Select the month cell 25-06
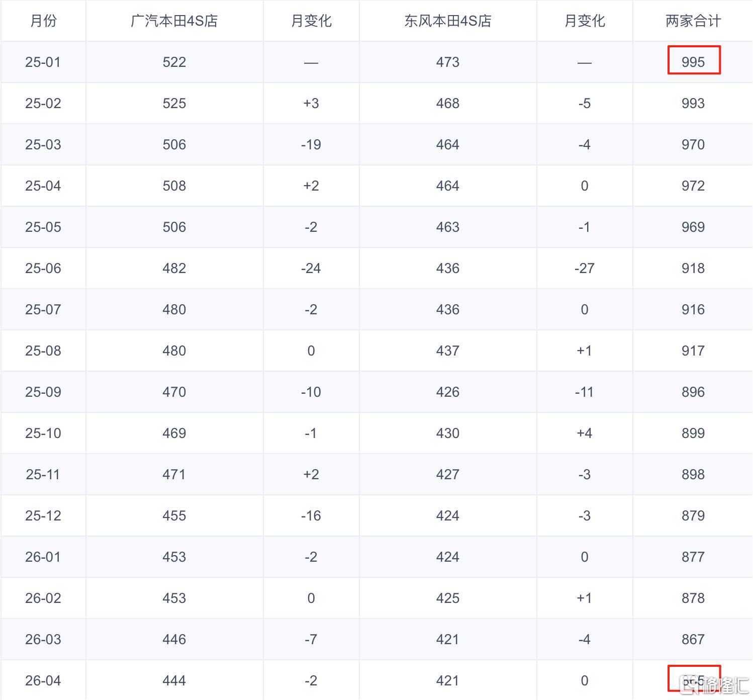 pyautogui.click(x=43, y=268)
